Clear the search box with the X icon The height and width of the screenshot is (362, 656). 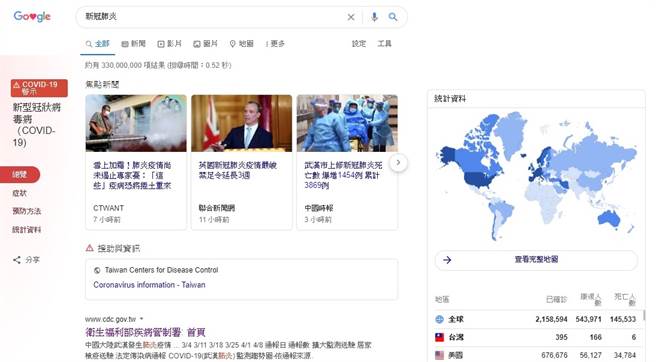point(351,17)
